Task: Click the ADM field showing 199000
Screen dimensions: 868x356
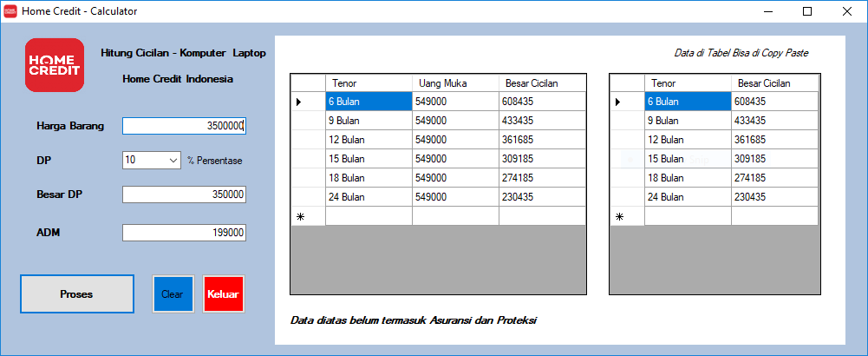Action: click(x=184, y=233)
